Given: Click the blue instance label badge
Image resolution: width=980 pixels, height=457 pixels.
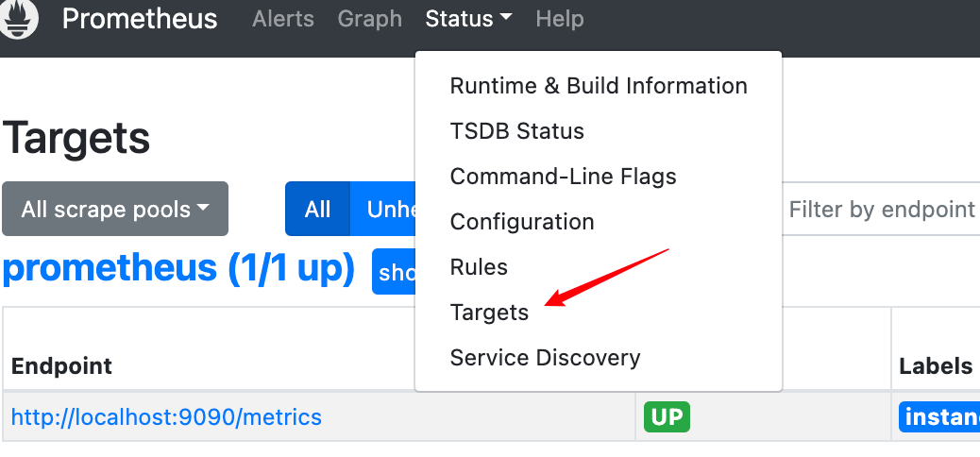Looking at the screenshot, I should click(939, 417).
